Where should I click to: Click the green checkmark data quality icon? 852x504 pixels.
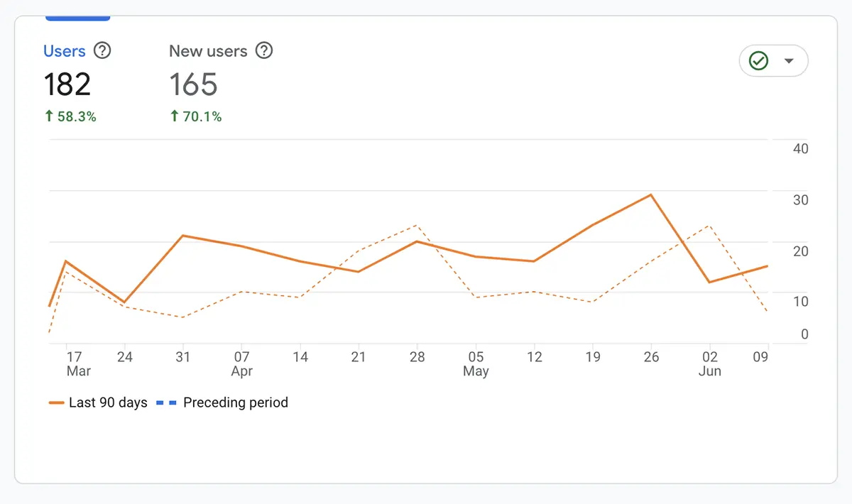coord(759,61)
